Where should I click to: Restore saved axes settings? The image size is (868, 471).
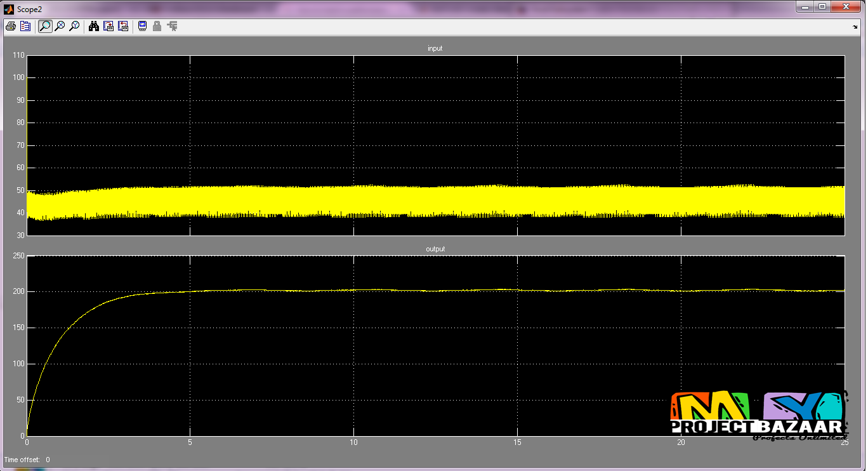click(x=123, y=26)
